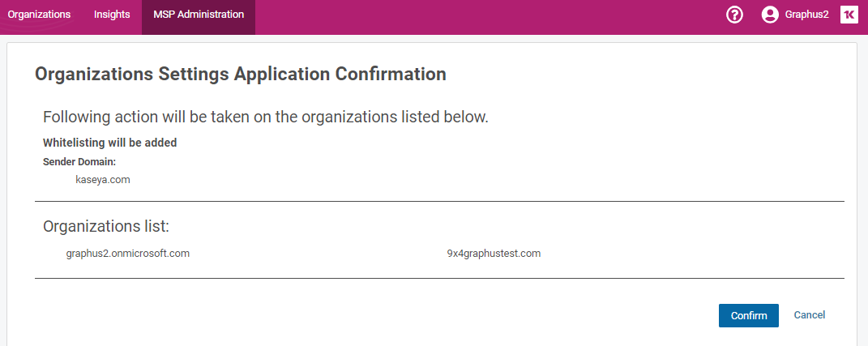
Task: Open the Insights tab
Action: [x=112, y=15]
